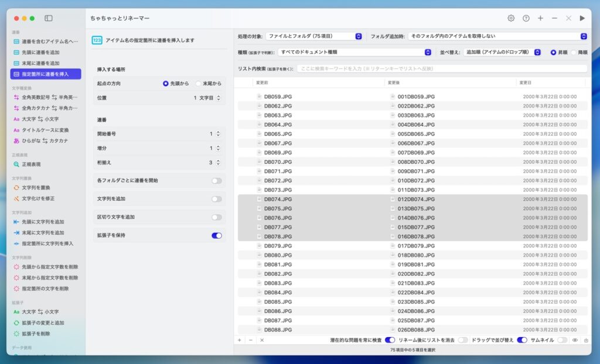Click the help question mark icon
This screenshot has height=364, width=600.
pos(526,18)
